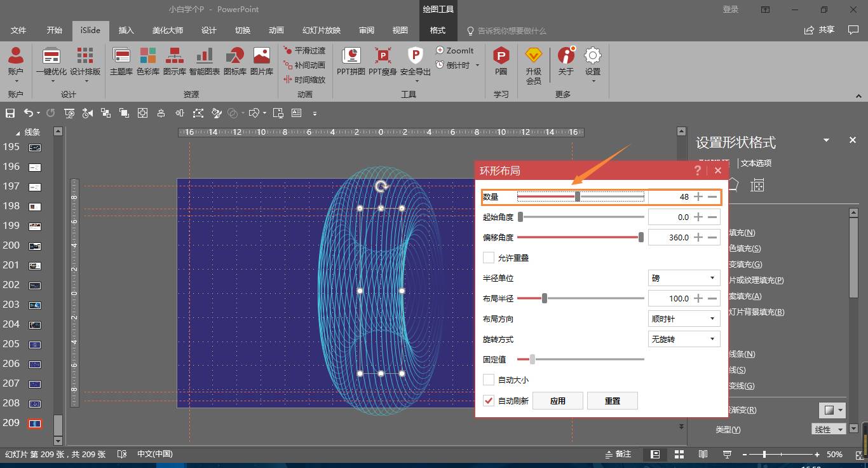Uncheck the 自动刷新 checkbox
The image size is (868, 468).
point(489,401)
